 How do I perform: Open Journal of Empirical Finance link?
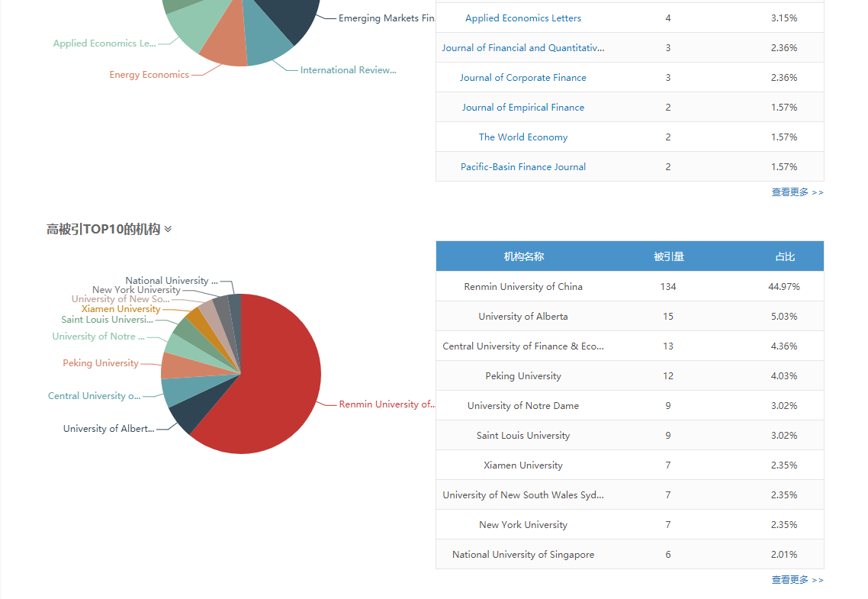pyautogui.click(x=523, y=108)
